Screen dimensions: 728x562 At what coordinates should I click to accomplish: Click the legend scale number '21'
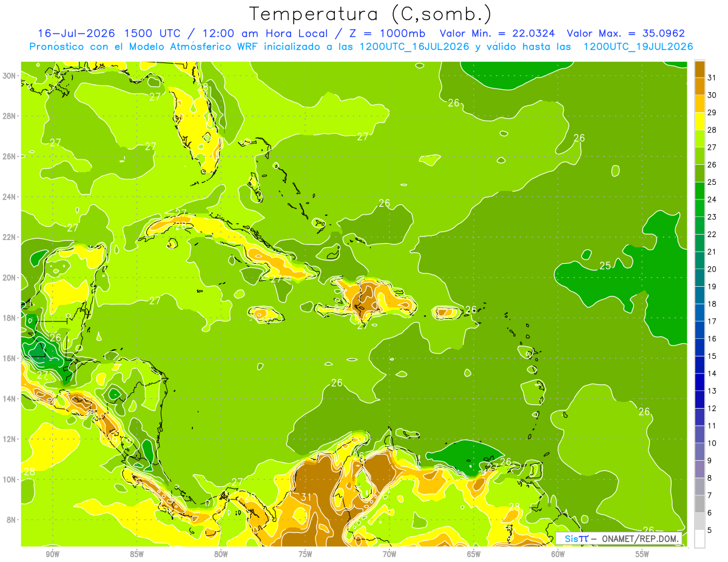point(712,252)
